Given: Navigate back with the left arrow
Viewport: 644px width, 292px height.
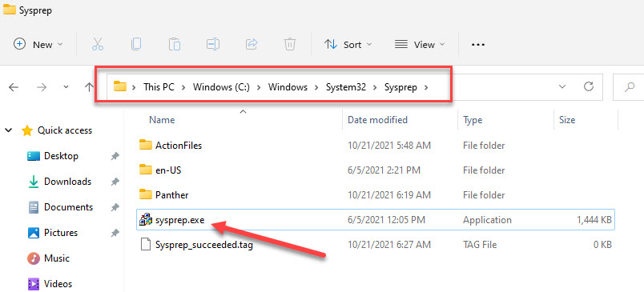Looking at the screenshot, I should point(14,87).
